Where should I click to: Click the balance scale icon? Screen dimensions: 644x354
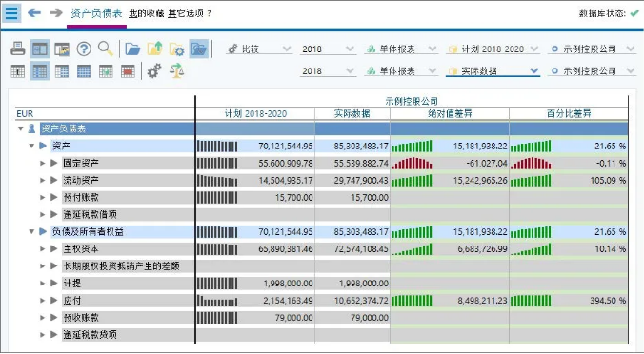click(x=176, y=71)
